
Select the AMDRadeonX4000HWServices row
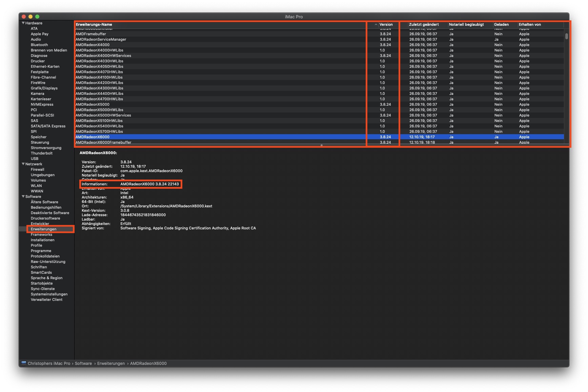click(x=319, y=56)
